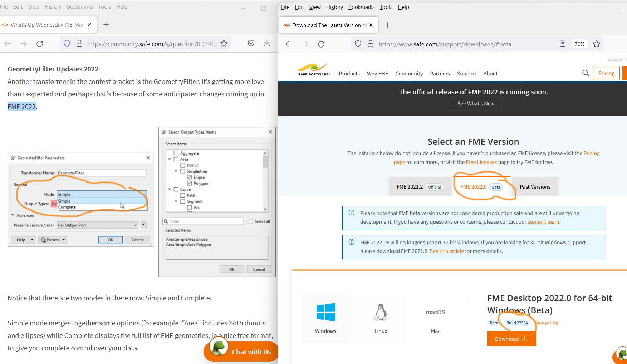Switch to the FME 2021.2 Official tab

click(420, 186)
